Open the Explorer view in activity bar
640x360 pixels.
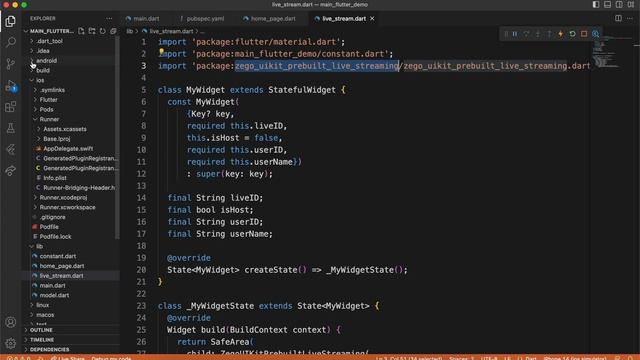pos(11,21)
